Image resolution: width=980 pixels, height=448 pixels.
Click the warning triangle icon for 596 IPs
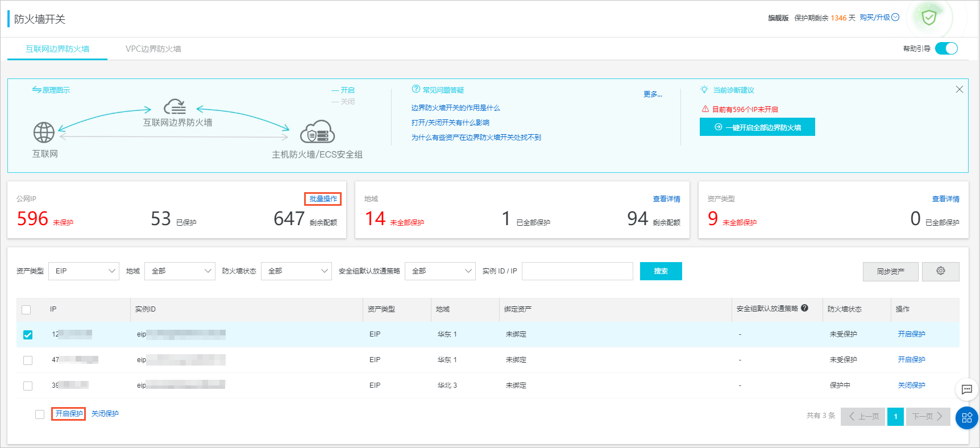coord(705,109)
